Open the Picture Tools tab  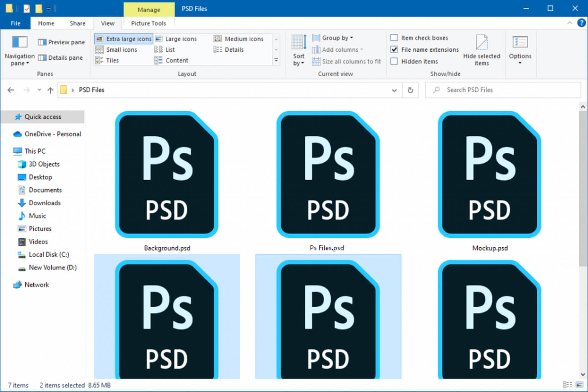pyautogui.click(x=149, y=23)
